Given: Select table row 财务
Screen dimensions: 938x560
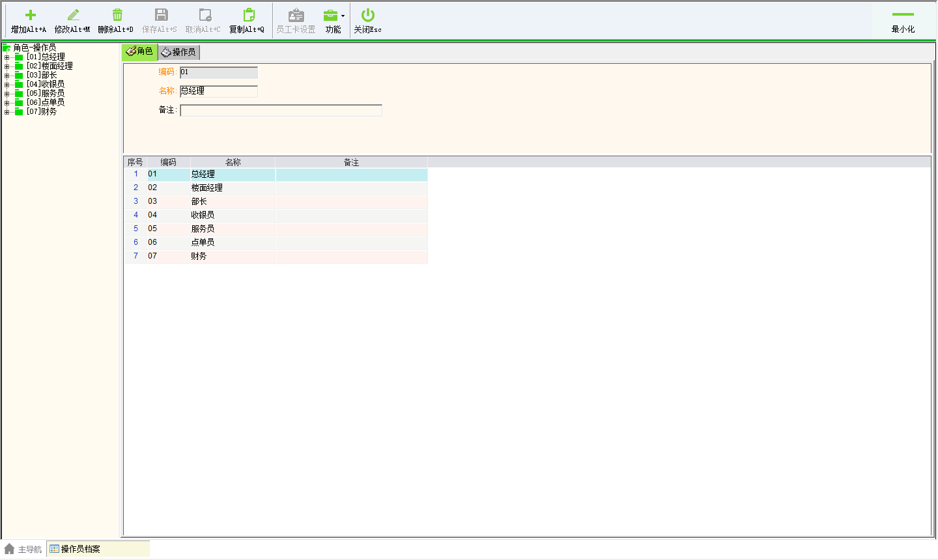Looking at the screenshot, I should click(x=276, y=257).
